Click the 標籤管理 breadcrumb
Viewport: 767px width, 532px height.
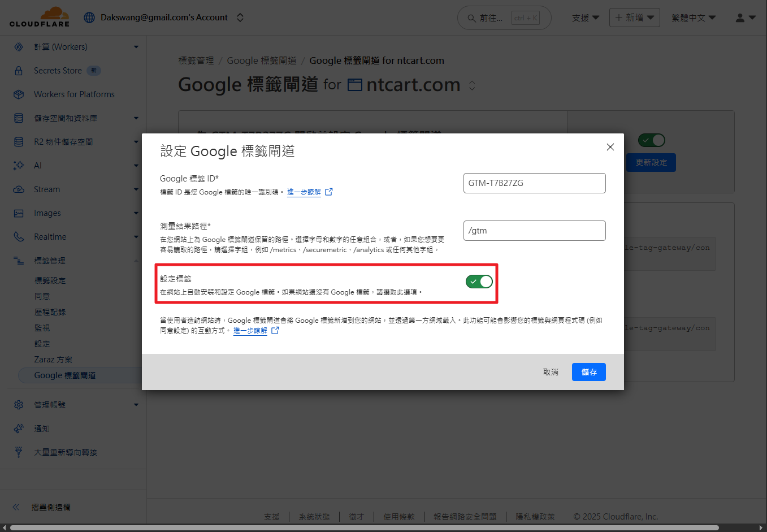196,60
